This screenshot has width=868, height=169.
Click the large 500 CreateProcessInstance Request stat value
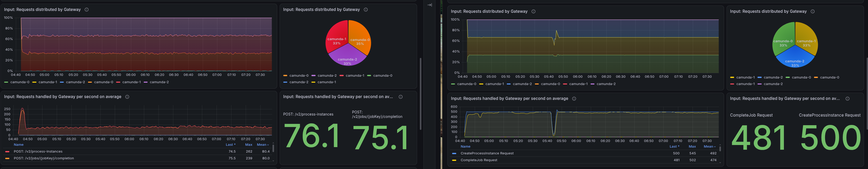coord(831,138)
